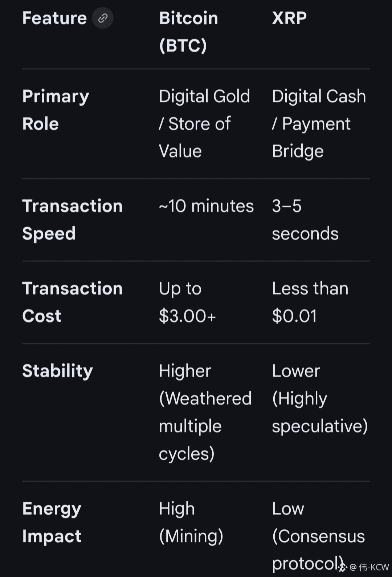This screenshot has height=577, width=392.
Task: Select the Up to $3.00+ cell
Action: click(x=187, y=302)
